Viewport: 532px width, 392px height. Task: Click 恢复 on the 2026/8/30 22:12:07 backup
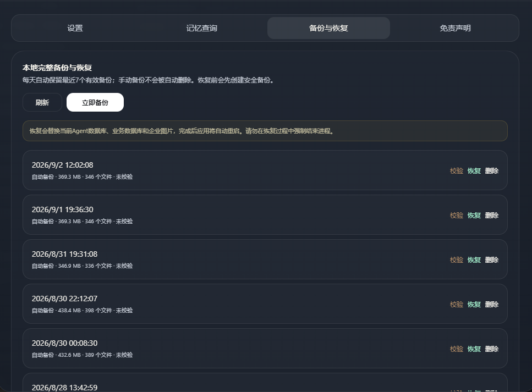click(474, 305)
